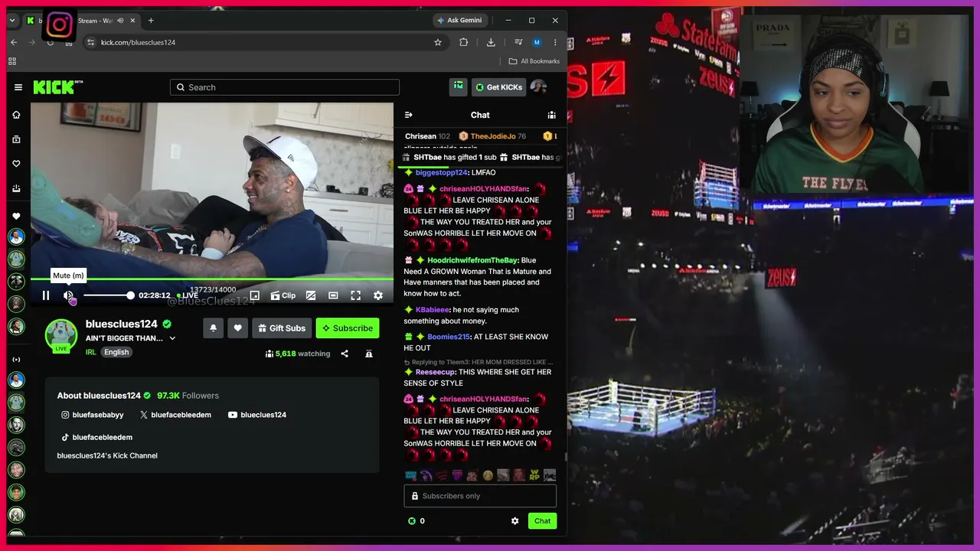
Task: Open the video player settings gear
Action: pyautogui.click(x=378, y=295)
